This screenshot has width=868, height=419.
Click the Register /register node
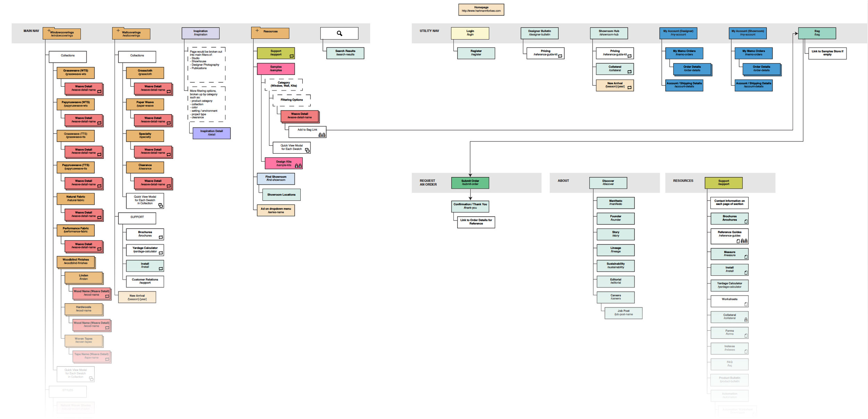(x=476, y=53)
